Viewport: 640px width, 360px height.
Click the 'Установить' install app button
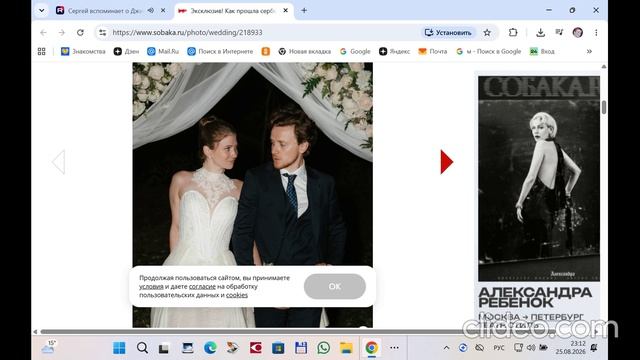[x=448, y=32]
